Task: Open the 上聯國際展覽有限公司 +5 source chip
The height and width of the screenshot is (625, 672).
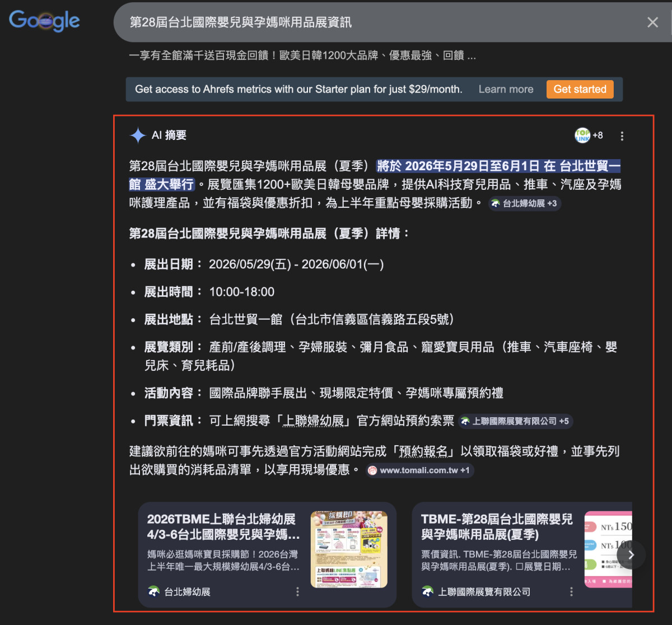Action: coord(515,421)
